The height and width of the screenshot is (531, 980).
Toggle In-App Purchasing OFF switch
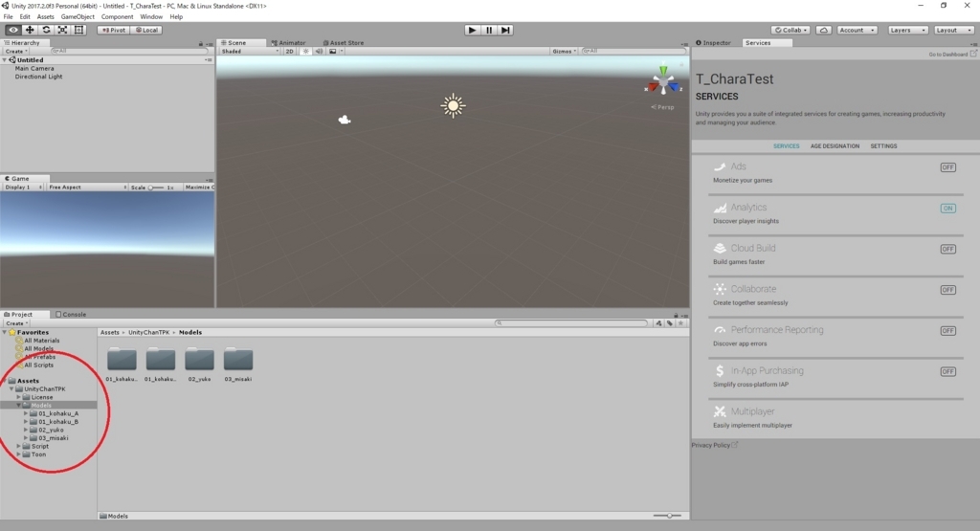(948, 371)
